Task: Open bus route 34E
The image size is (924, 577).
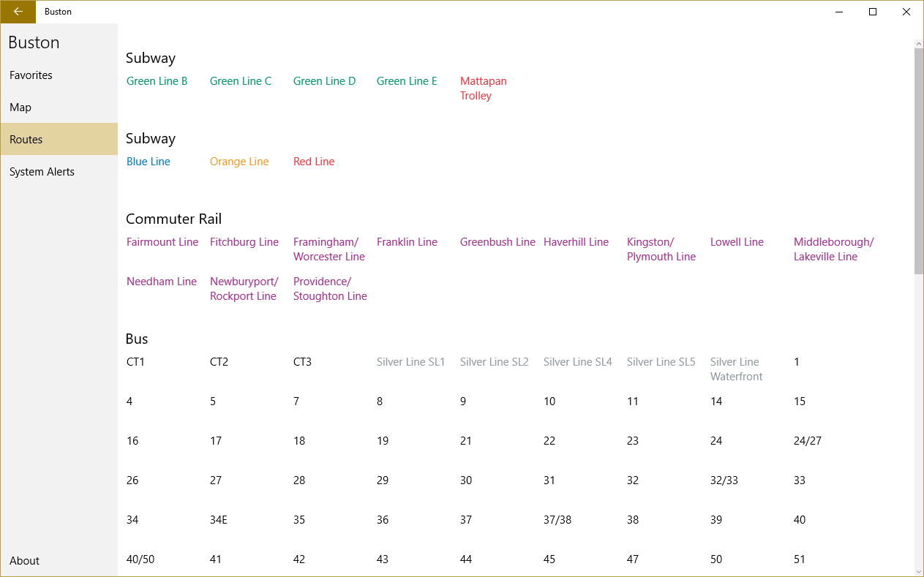Action: 219,520
